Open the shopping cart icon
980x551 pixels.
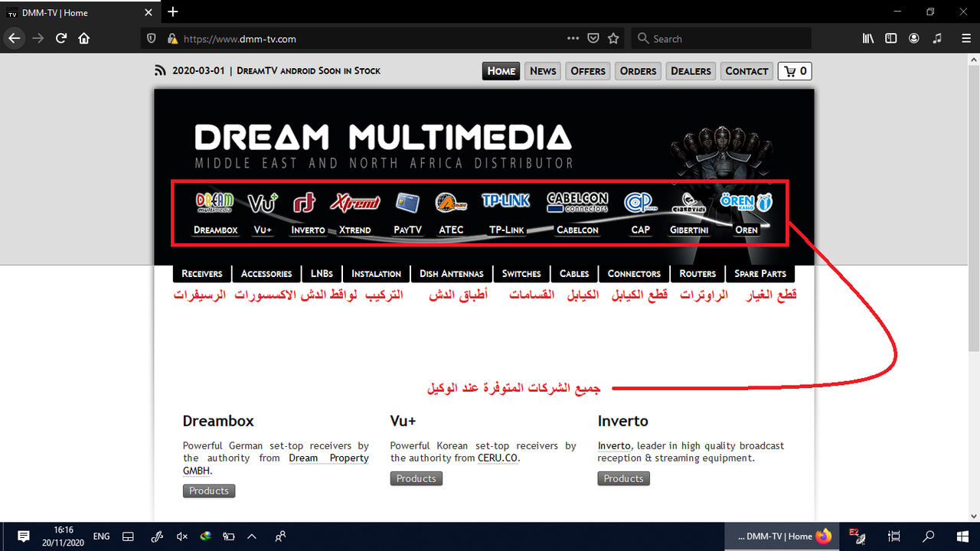(x=795, y=71)
